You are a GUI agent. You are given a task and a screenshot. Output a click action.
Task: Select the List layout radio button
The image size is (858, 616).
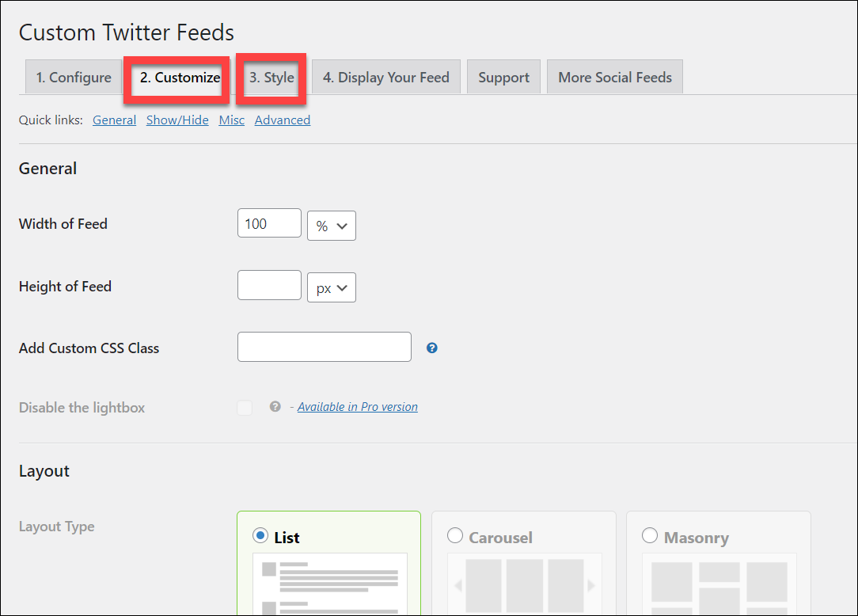260,535
